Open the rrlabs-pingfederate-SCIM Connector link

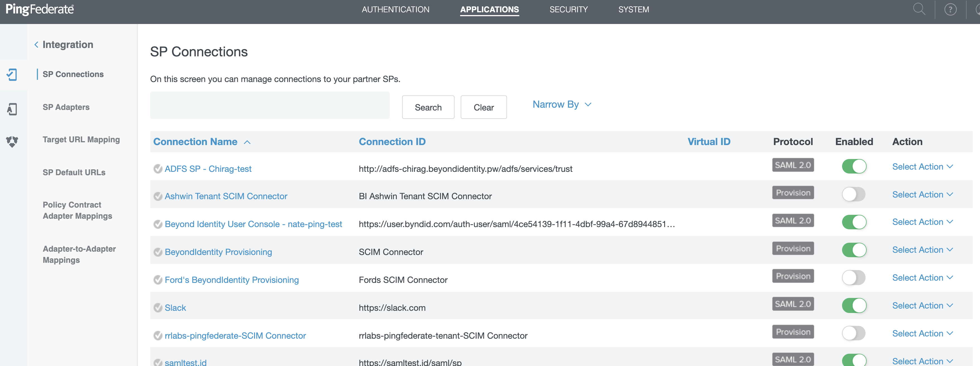pos(235,336)
